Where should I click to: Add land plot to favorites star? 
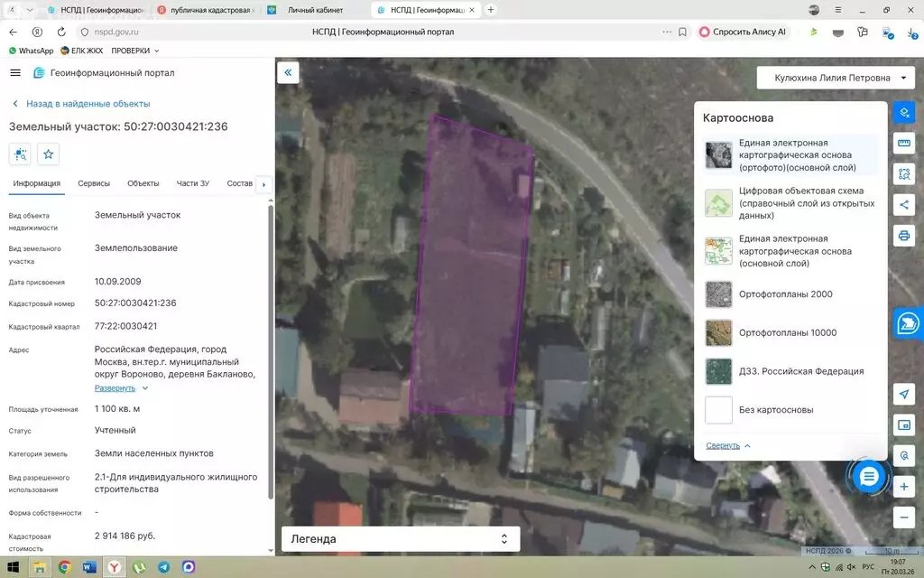49,154
